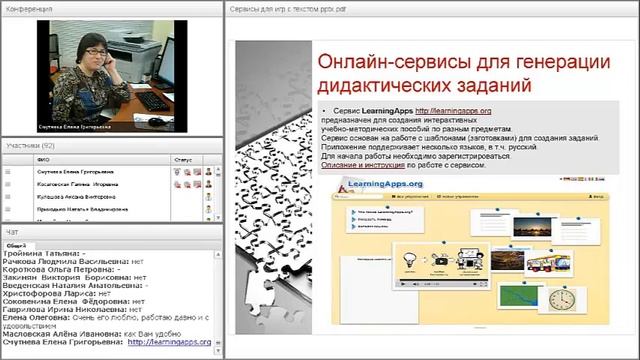
Task: Click the first red status icon for Косаговская Галина
Action: [x=177, y=184]
